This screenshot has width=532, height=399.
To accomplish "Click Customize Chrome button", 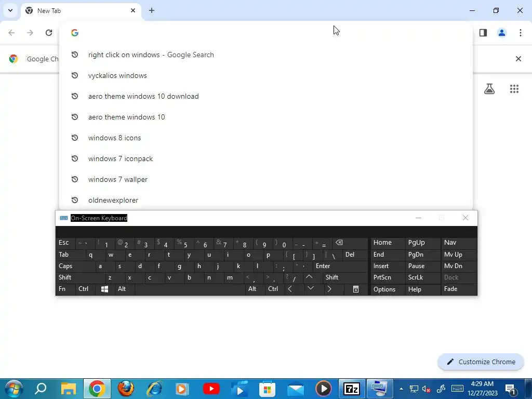I will [481, 362].
